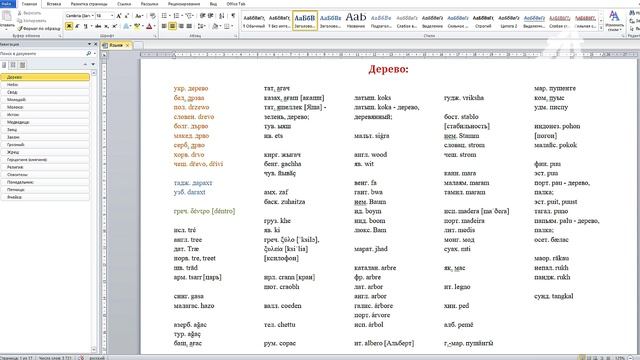Open the Shading fill icon
640x360 pixels.
click(x=216, y=26)
